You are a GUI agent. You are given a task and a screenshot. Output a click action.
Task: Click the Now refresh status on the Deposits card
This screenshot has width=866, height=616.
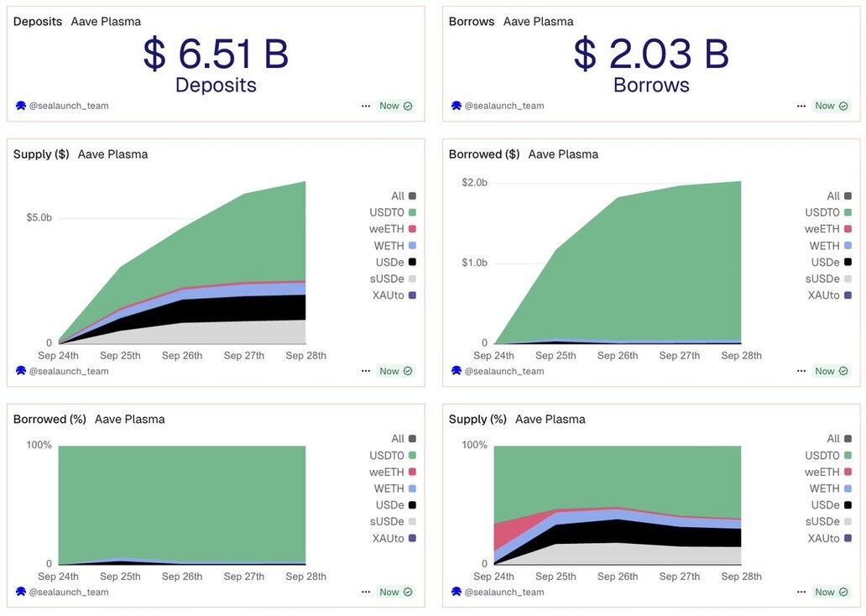coord(396,106)
